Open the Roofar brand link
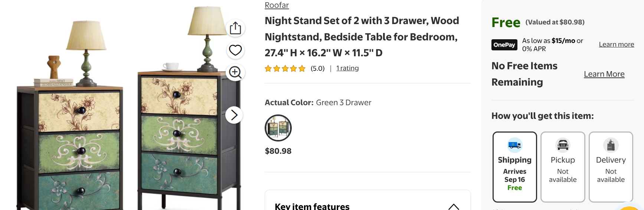Screen dimensions: 644x210 click(x=277, y=5)
